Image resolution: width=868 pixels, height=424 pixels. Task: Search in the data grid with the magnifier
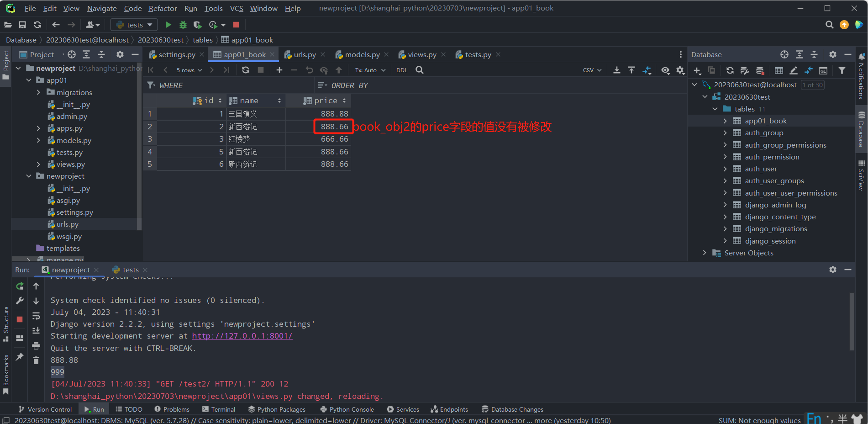point(420,70)
